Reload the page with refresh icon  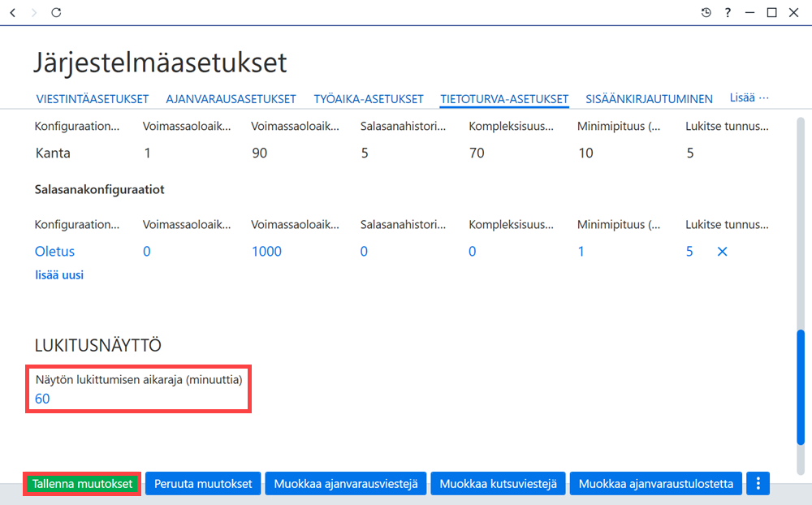point(56,12)
